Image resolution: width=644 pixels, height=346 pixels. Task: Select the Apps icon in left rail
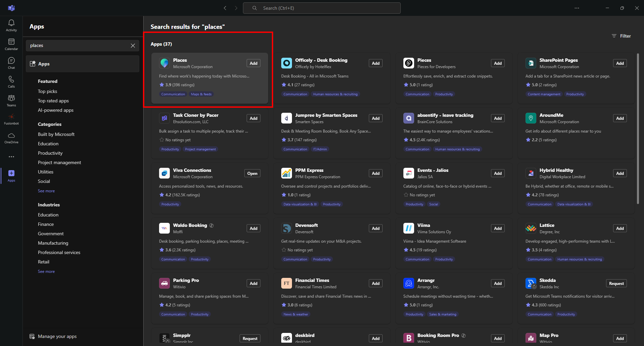click(x=11, y=173)
